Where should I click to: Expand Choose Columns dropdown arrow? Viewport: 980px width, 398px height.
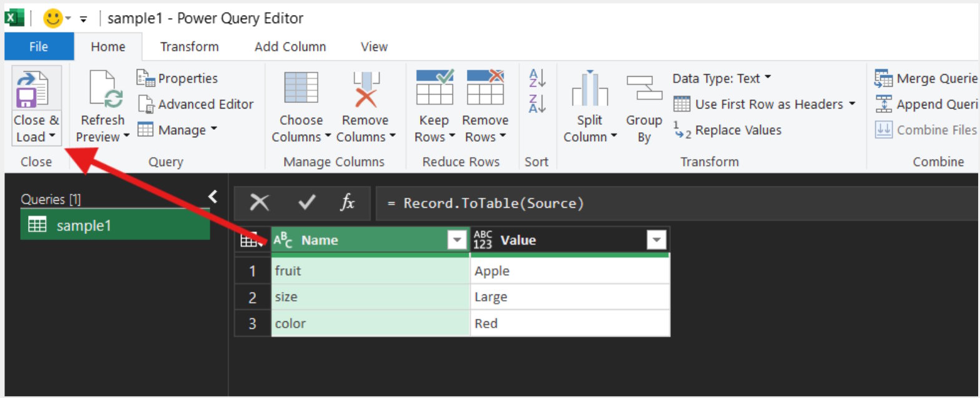click(327, 136)
